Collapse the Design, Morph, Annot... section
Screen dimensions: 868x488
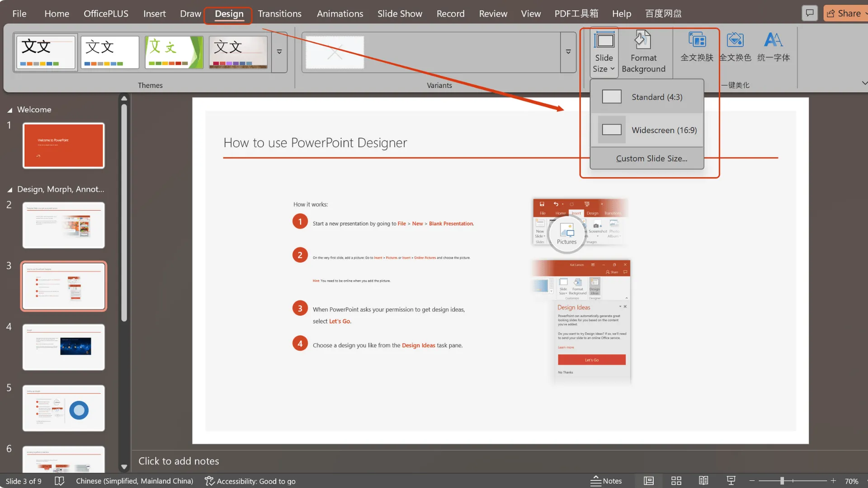[9, 189]
